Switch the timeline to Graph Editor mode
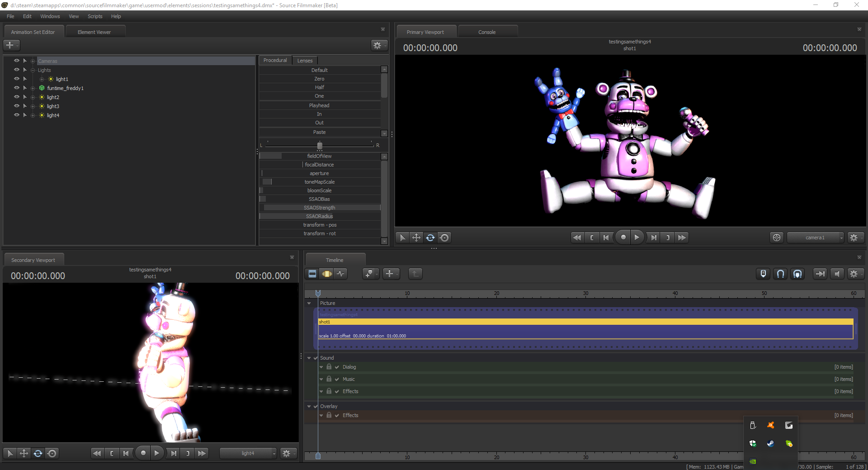 (x=340, y=274)
